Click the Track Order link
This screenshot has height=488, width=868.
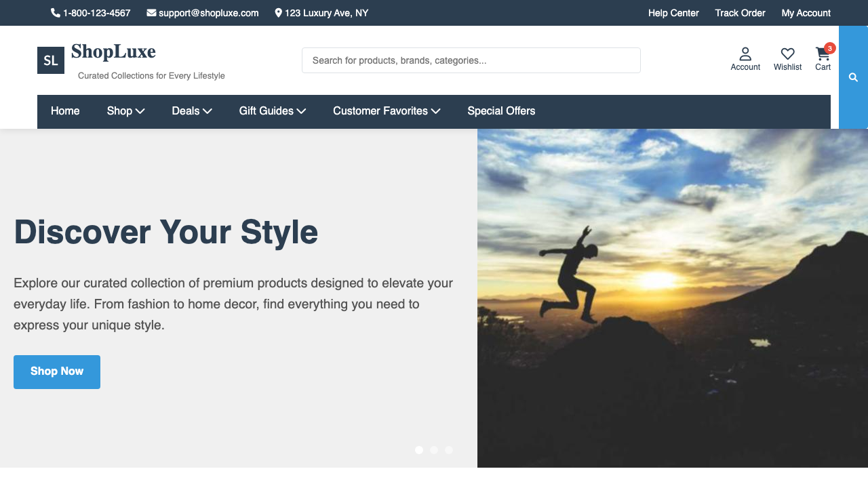740,12
